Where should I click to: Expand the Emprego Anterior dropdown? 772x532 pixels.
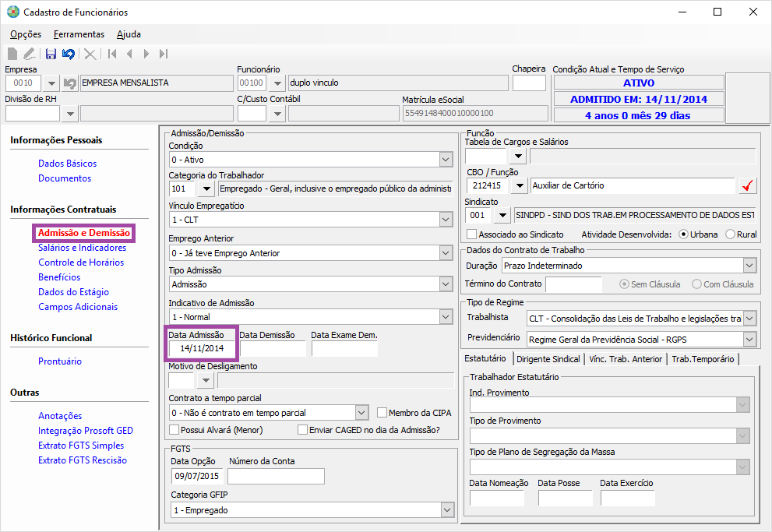446,253
